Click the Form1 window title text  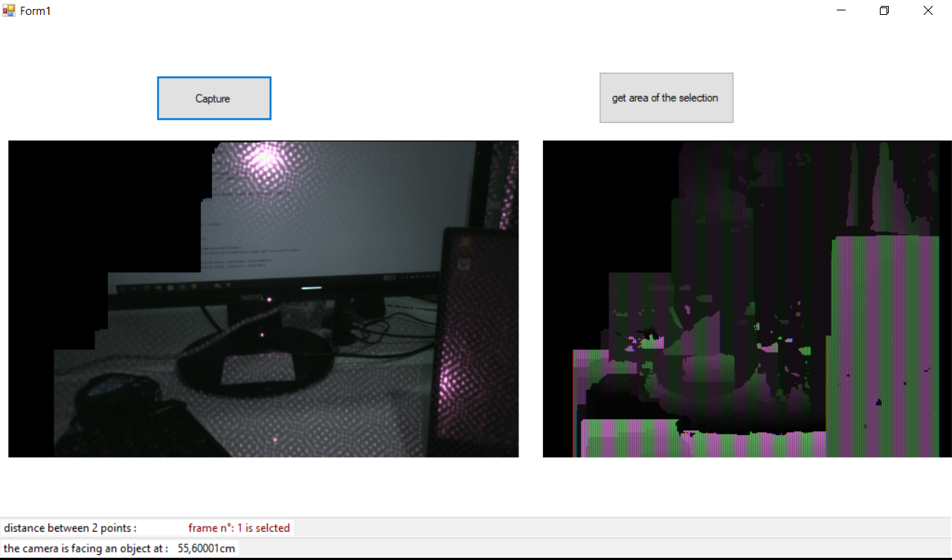pos(35,10)
